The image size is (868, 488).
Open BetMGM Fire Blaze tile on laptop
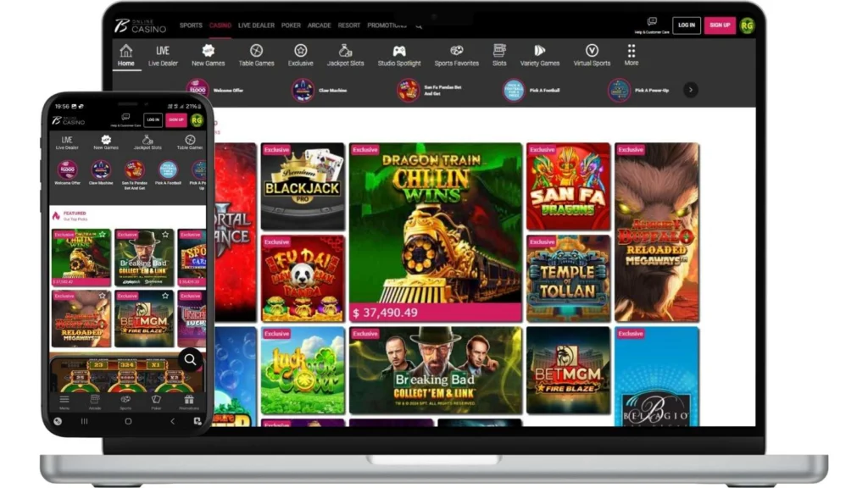pos(569,370)
